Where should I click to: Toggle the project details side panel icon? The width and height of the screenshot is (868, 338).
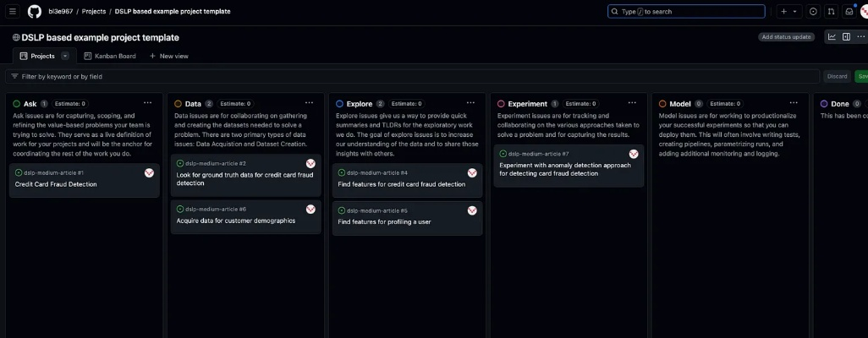pyautogui.click(x=846, y=37)
